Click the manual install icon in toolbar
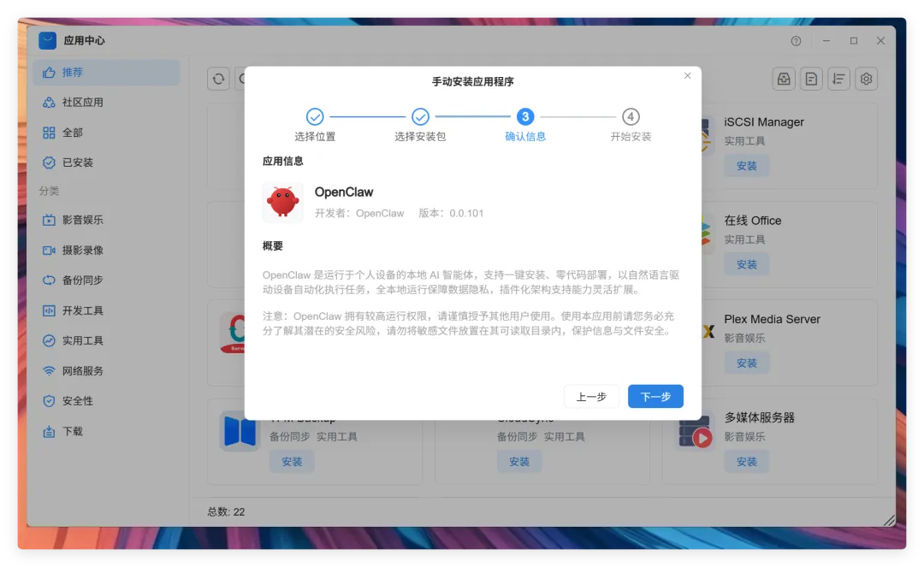The height and width of the screenshot is (567, 924). tap(784, 79)
